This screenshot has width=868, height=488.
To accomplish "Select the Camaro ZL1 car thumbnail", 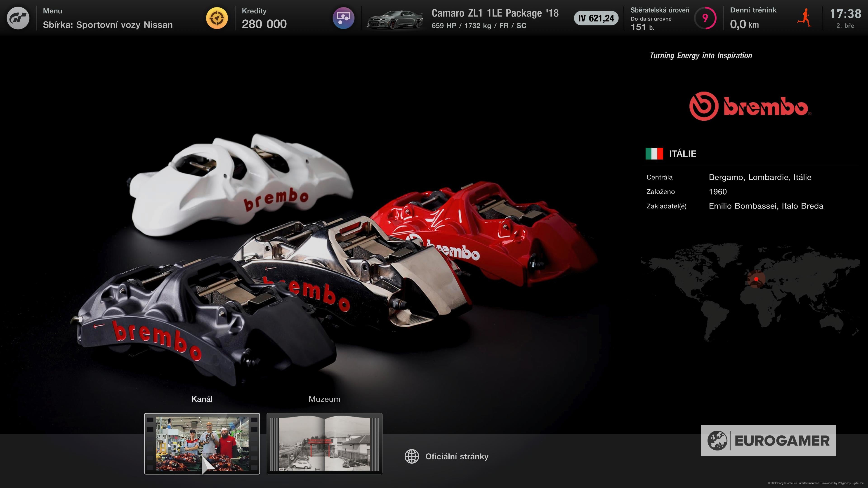I will 395,19.
